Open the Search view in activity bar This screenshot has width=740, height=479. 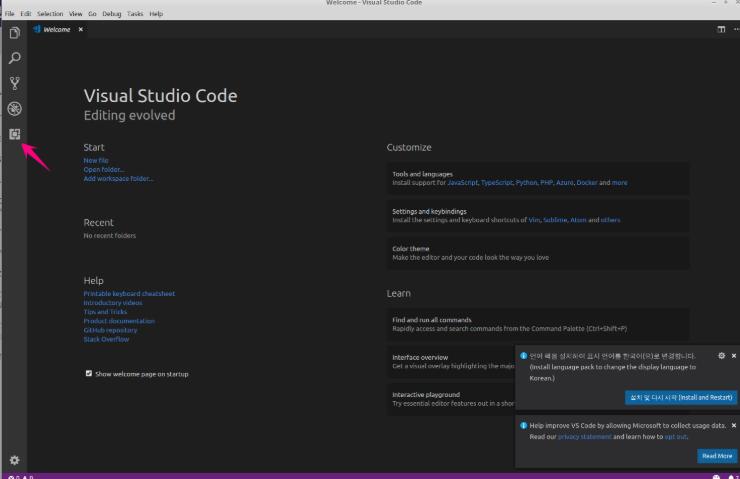15,58
